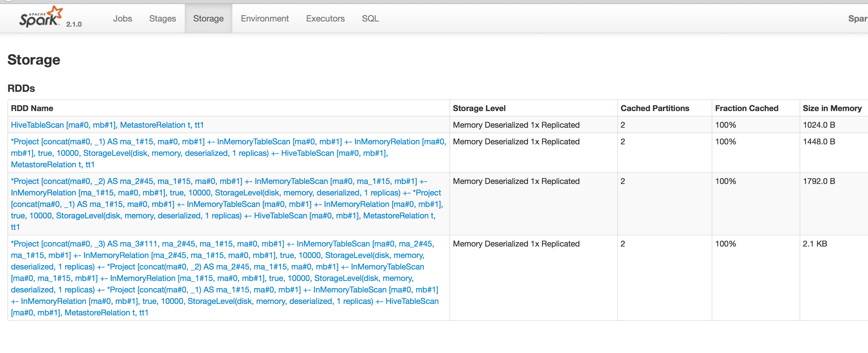Image resolution: width=868 pixels, height=353 pixels.
Task: Click the 2.1 KB size cell
Action: (814, 244)
